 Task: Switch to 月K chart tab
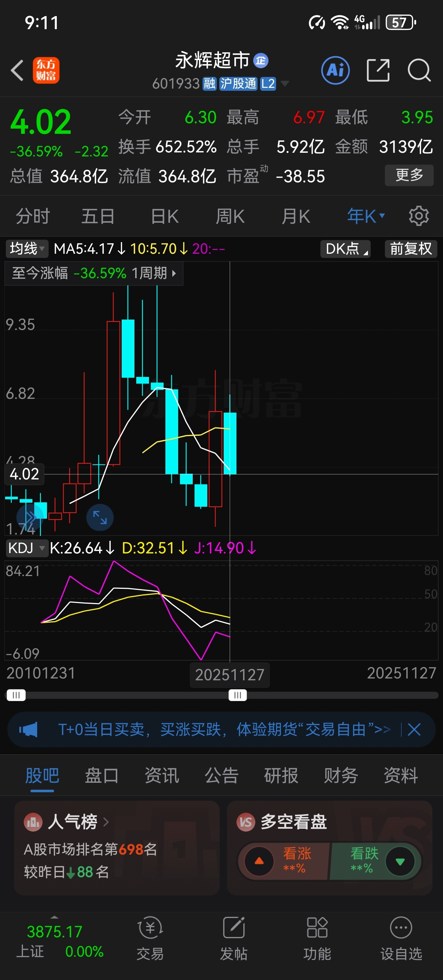click(x=296, y=217)
